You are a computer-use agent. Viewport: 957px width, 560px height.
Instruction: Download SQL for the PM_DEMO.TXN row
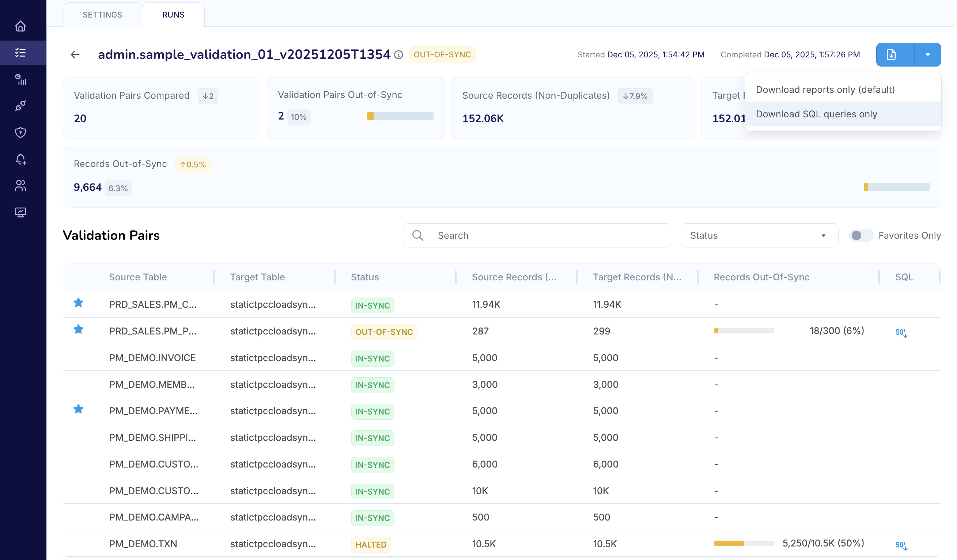coord(901,545)
